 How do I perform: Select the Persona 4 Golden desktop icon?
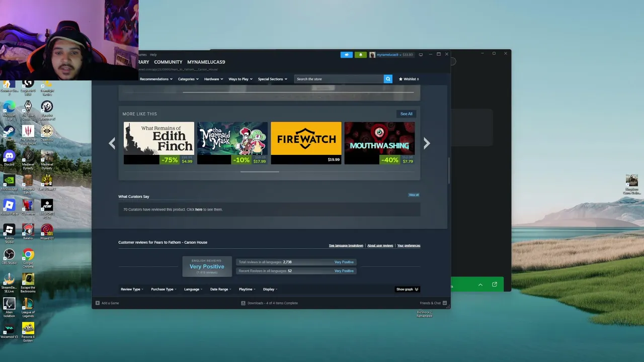(28, 332)
